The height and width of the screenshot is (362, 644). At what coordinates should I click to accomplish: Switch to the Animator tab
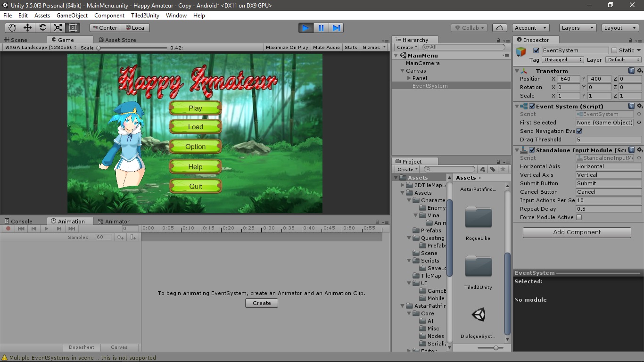[114, 221]
